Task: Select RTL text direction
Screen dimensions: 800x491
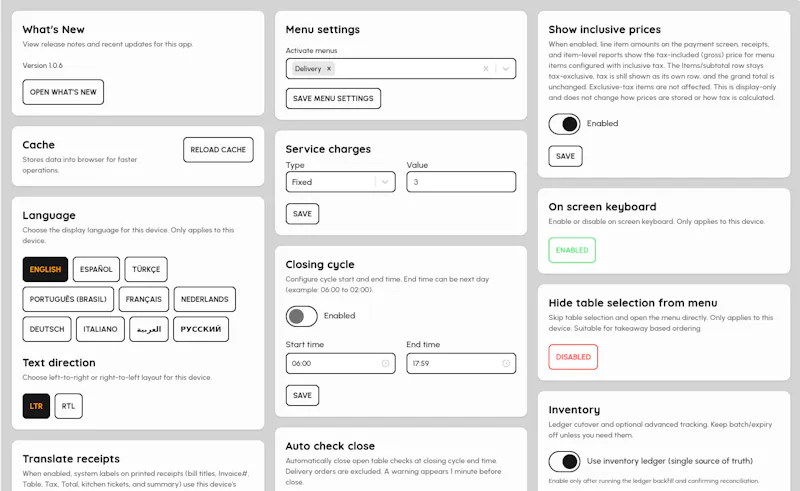Action: pos(68,406)
